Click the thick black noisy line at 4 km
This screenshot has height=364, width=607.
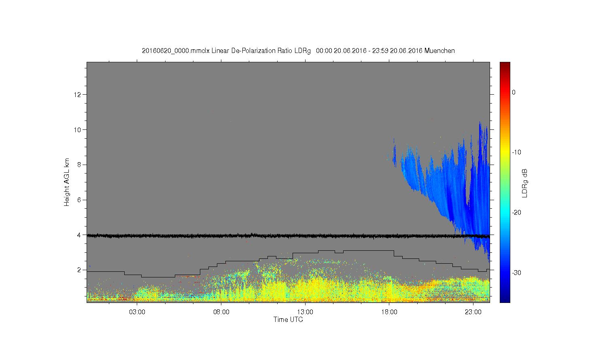tap(288, 235)
